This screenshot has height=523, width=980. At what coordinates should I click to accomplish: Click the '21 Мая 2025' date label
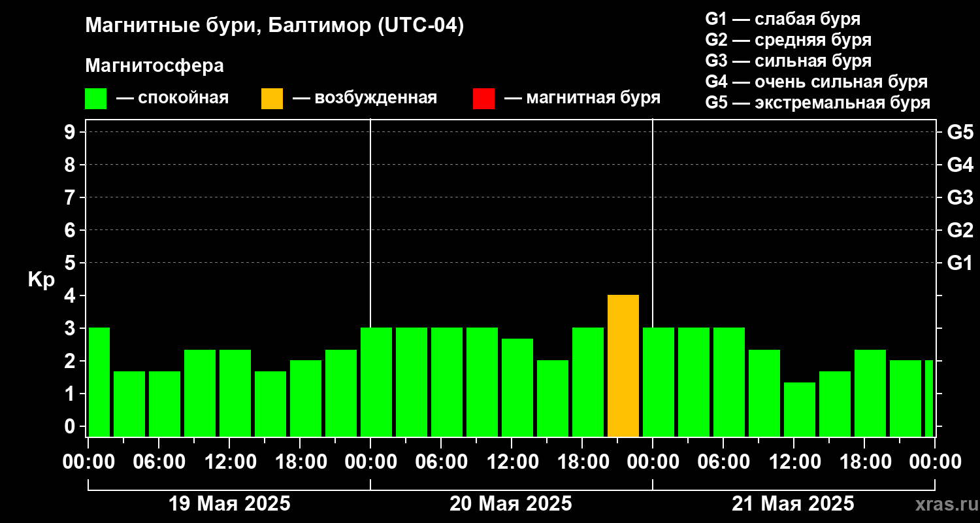click(793, 504)
